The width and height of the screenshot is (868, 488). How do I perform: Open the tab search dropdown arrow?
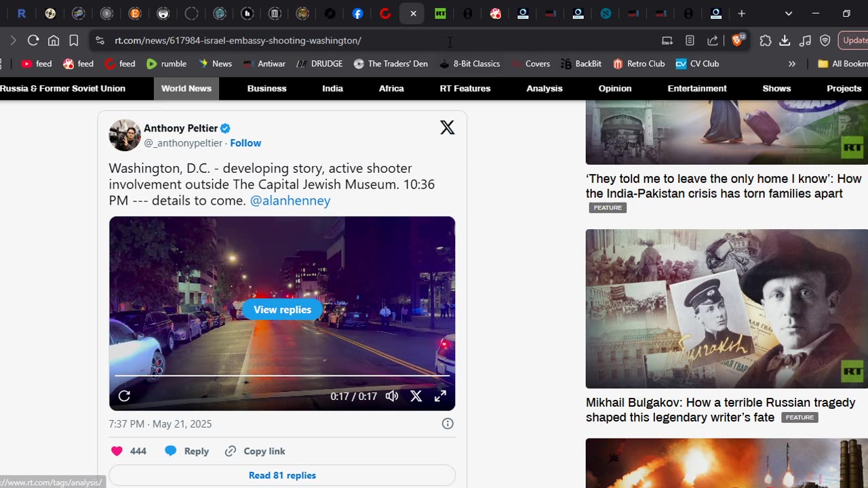click(788, 14)
